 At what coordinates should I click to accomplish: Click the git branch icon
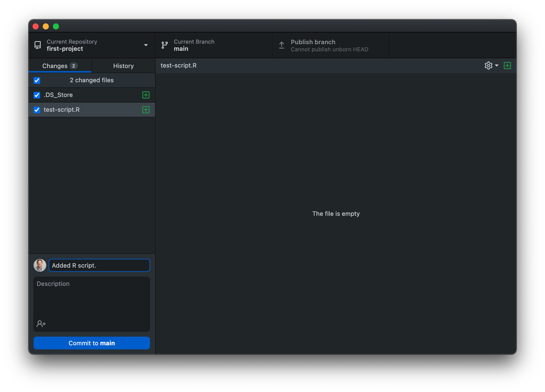(x=165, y=45)
